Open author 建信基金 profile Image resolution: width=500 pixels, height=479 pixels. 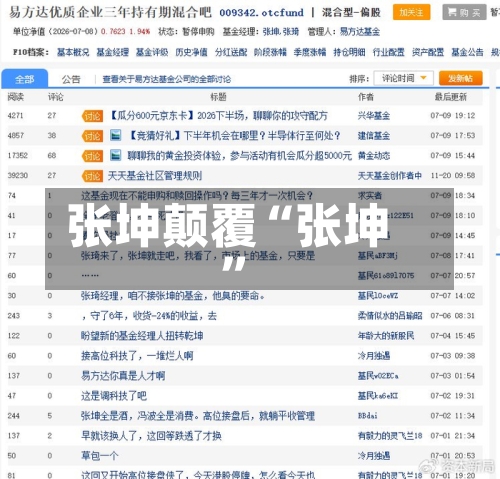pyautogui.click(x=374, y=136)
